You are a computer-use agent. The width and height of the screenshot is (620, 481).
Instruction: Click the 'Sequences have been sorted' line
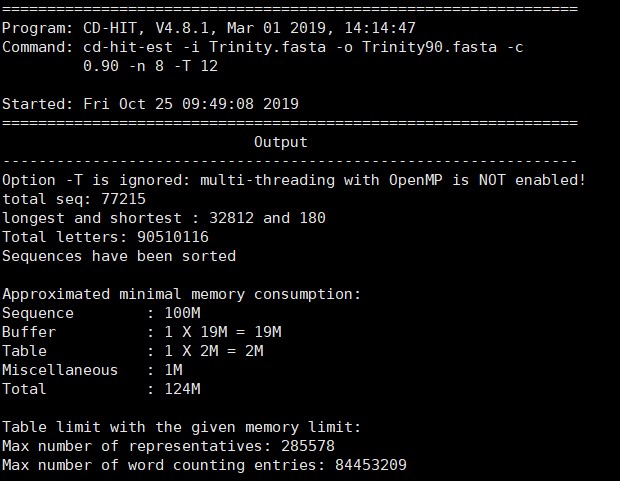(119, 256)
